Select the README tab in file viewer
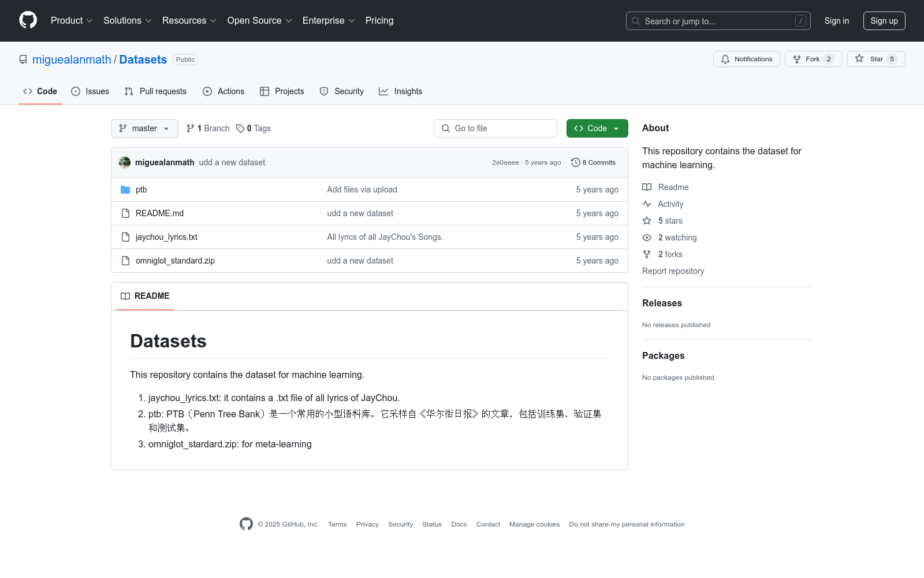This screenshot has width=924, height=578. coord(145,296)
